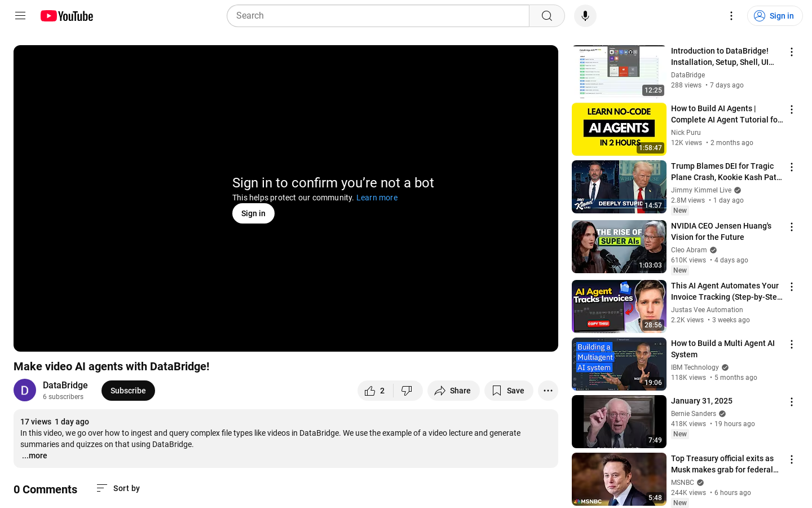Share this video
Image resolution: width=812 pixels, height=508 pixels.
click(453, 391)
